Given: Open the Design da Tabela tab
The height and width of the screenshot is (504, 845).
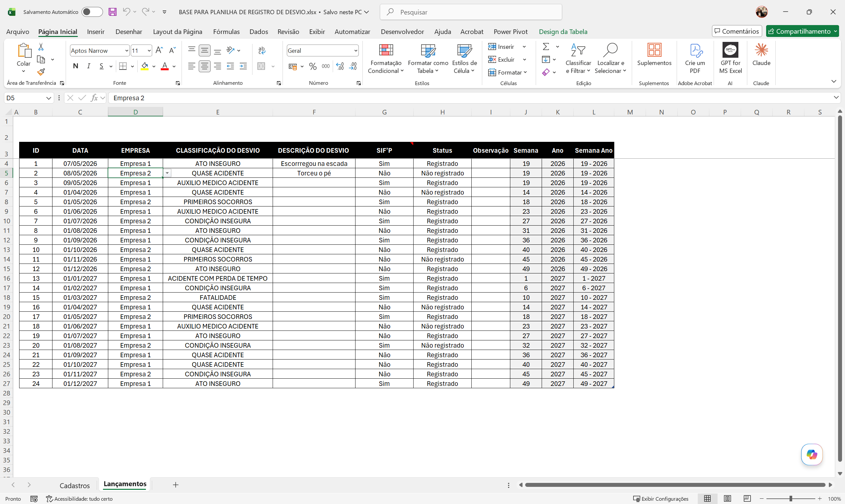Looking at the screenshot, I should click(563, 32).
